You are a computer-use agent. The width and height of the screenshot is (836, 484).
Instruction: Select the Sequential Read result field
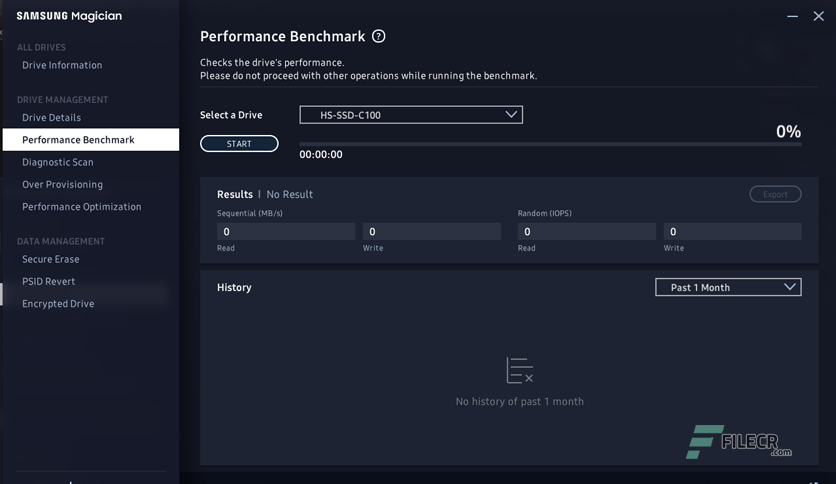[286, 231]
